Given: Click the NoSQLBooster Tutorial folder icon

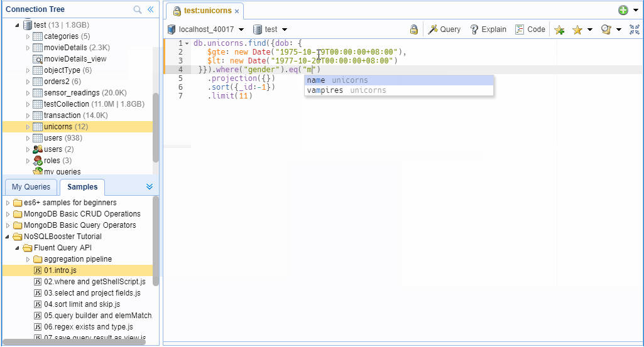Looking at the screenshot, I should [18, 237].
